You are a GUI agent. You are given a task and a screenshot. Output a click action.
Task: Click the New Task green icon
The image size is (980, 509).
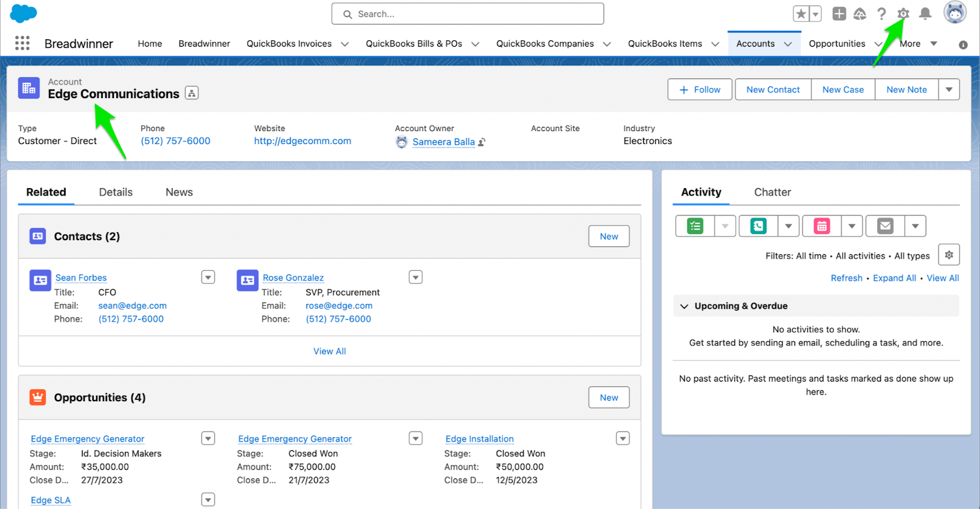[695, 226]
